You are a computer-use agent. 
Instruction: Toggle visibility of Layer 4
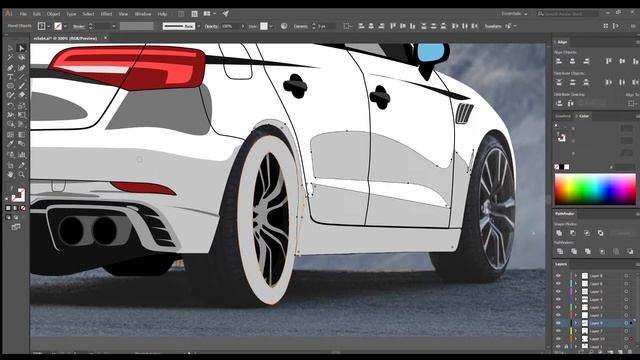558,300
